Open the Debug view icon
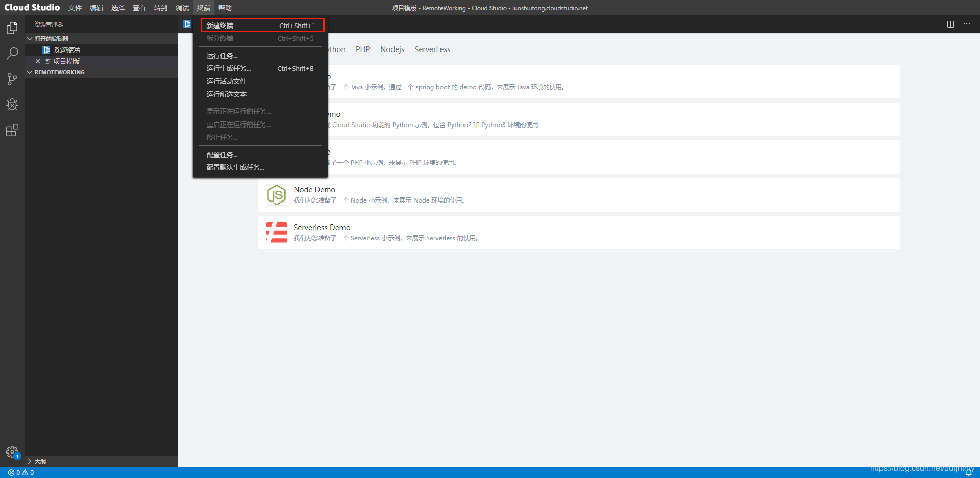980x478 pixels. click(x=12, y=105)
